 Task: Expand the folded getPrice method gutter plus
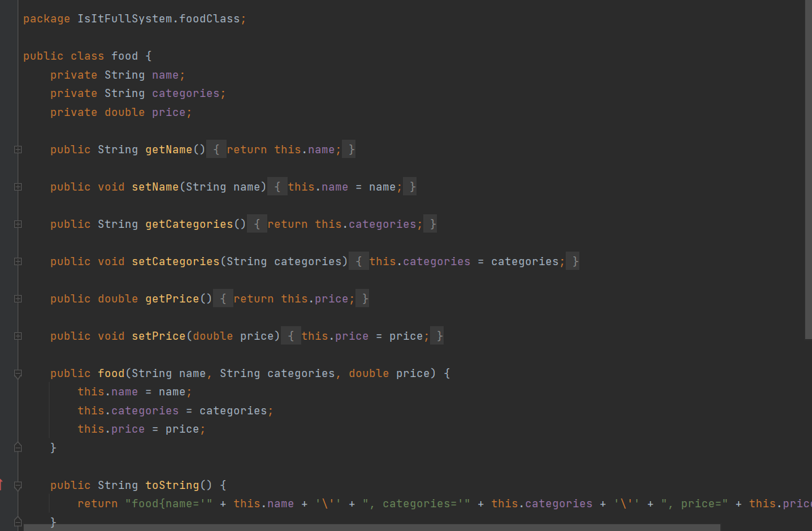(18, 298)
